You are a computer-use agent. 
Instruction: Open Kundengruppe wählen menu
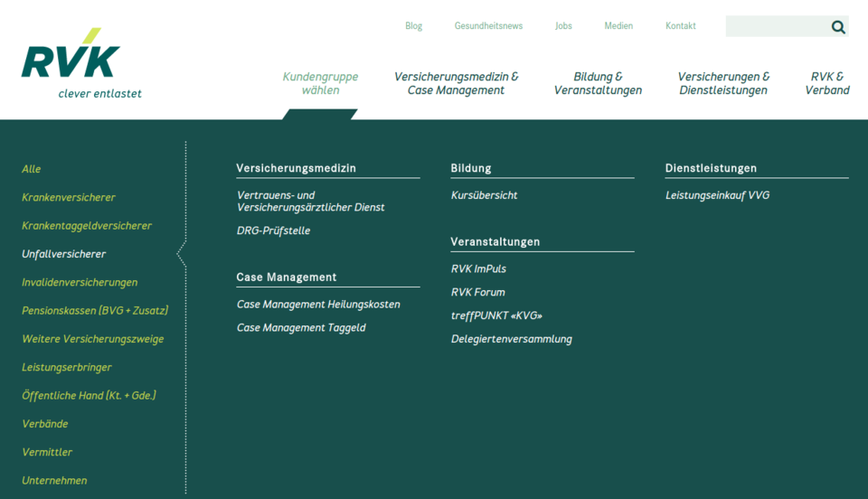click(x=320, y=83)
